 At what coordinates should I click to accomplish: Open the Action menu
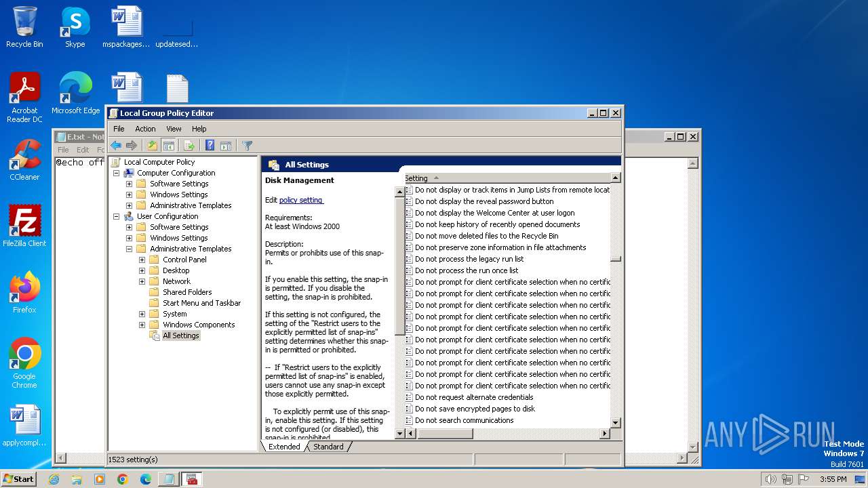pos(145,129)
